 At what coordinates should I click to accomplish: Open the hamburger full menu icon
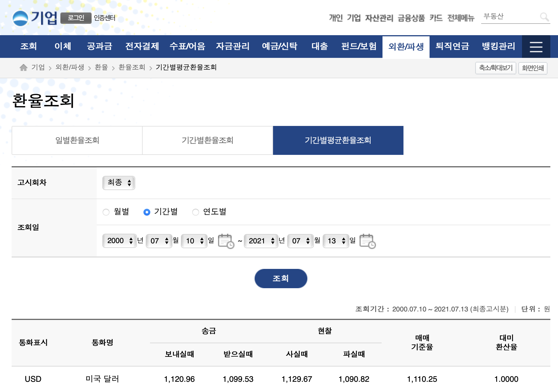(536, 47)
